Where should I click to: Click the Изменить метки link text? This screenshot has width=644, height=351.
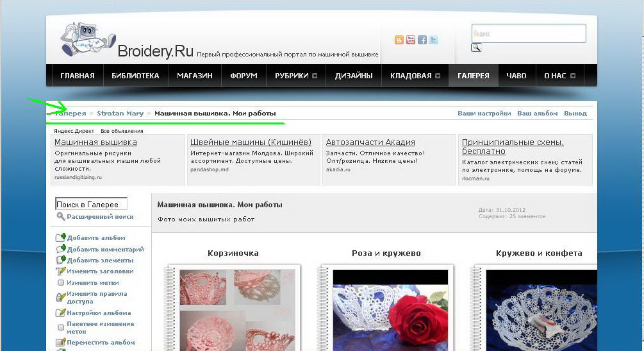[93, 283]
